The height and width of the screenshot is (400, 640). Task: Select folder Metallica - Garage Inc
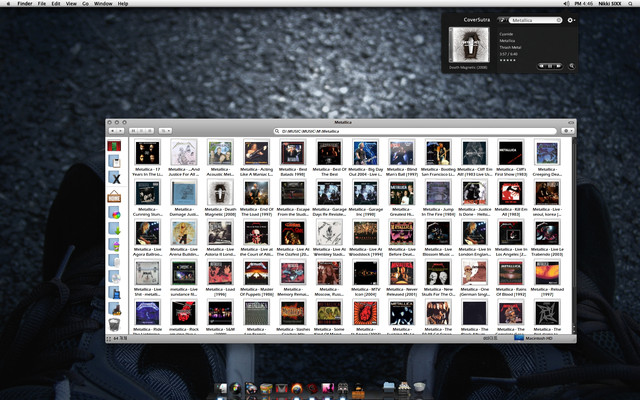[x=365, y=198]
